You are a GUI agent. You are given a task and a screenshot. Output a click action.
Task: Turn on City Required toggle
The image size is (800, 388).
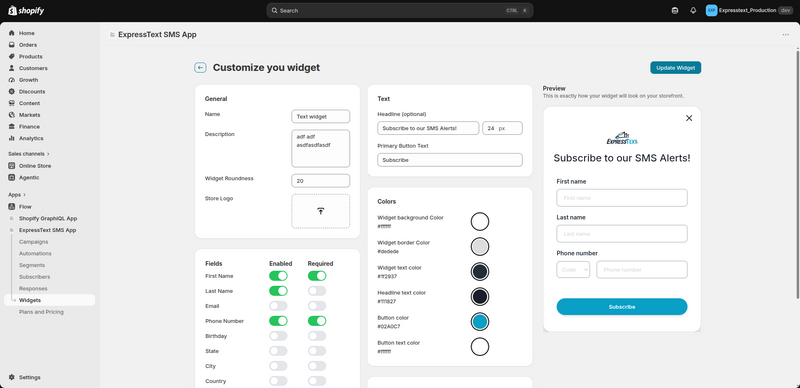pyautogui.click(x=317, y=366)
